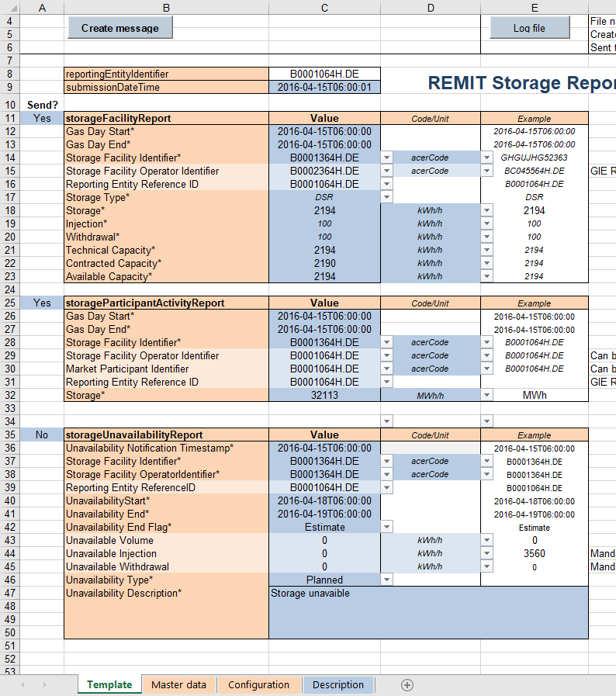The width and height of the screenshot is (616, 696).
Task: Toggle Send cell for storageUnavailabilityReport
Action: (40, 435)
